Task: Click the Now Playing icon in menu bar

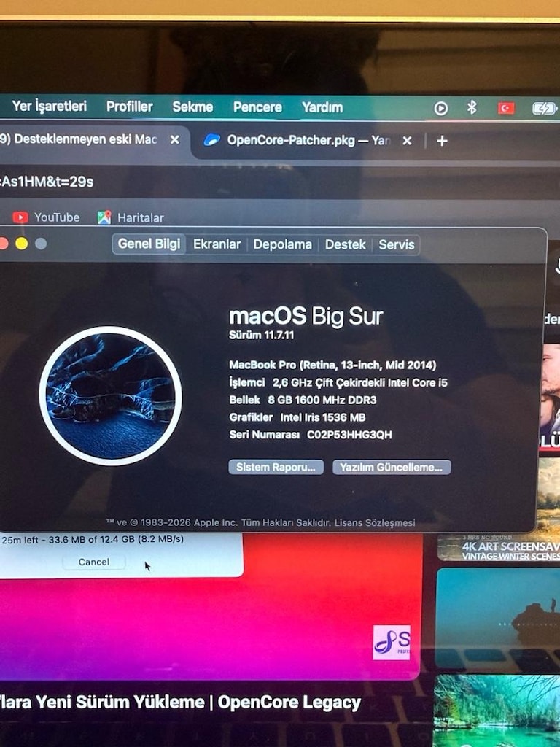Action: [440, 109]
